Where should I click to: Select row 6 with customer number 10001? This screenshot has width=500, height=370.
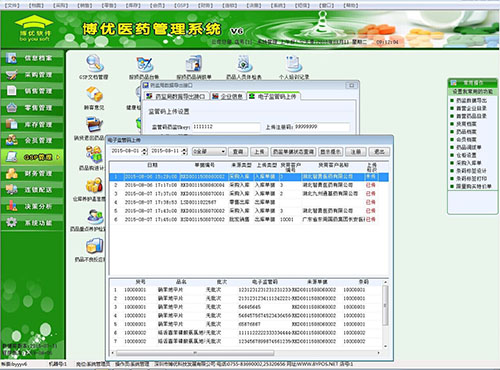click(249, 219)
